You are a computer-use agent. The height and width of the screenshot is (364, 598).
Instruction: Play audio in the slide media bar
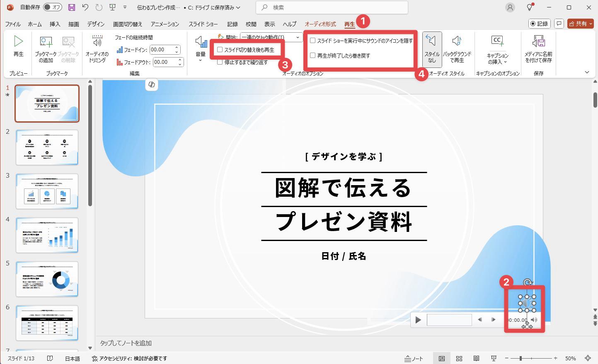(x=418, y=320)
